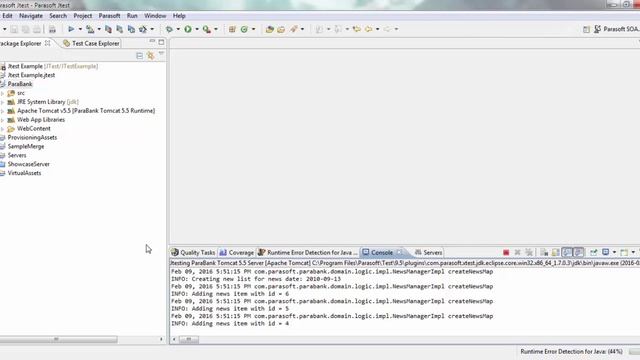Image resolution: width=640 pixels, height=360 pixels.
Task: Click Remove Launch gray X in Console
Action: click(x=518, y=253)
